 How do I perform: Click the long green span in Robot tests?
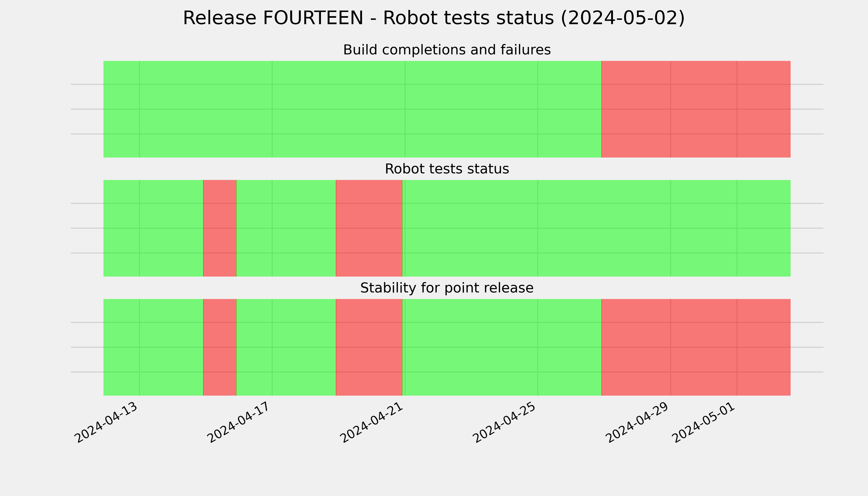(596, 228)
